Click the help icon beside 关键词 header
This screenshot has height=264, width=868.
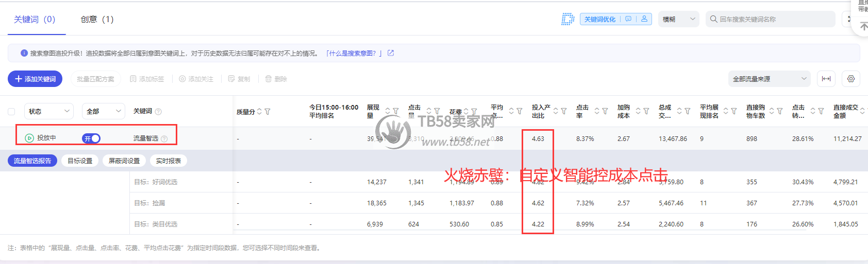click(158, 112)
